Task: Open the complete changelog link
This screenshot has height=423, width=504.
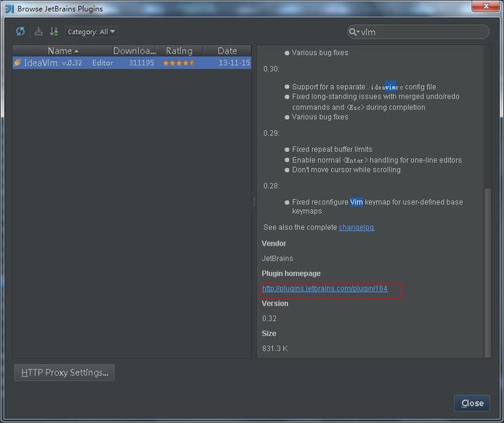Action: coord(356,227)
